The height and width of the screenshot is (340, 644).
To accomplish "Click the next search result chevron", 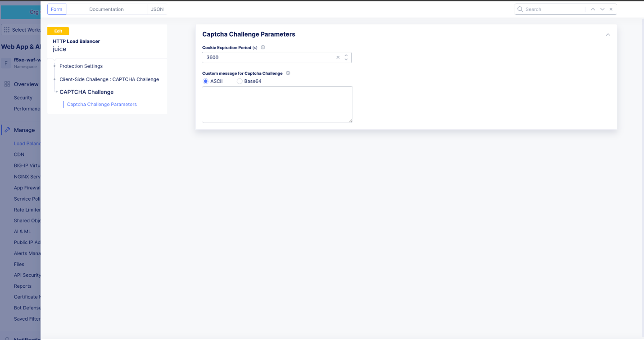I will click(x=602, y=9).
